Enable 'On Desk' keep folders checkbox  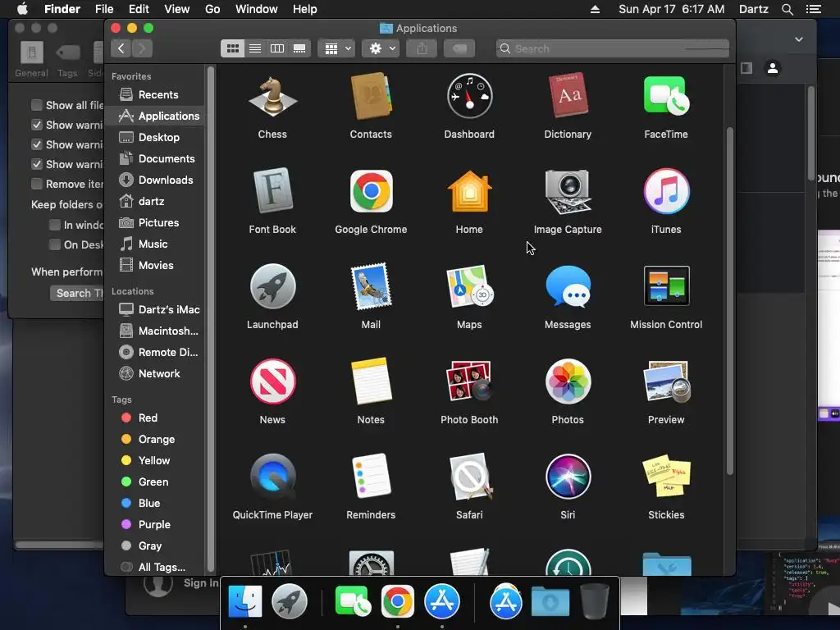(55, 244)
